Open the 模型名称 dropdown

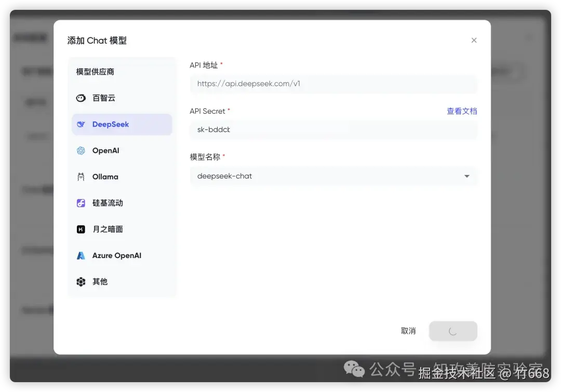pos(466,176)
